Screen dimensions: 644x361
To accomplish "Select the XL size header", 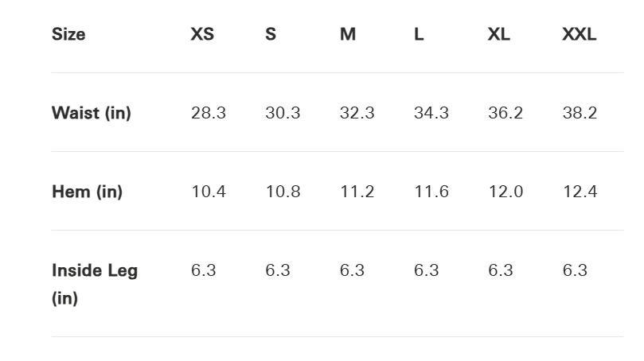I will [x=499, y=34].
